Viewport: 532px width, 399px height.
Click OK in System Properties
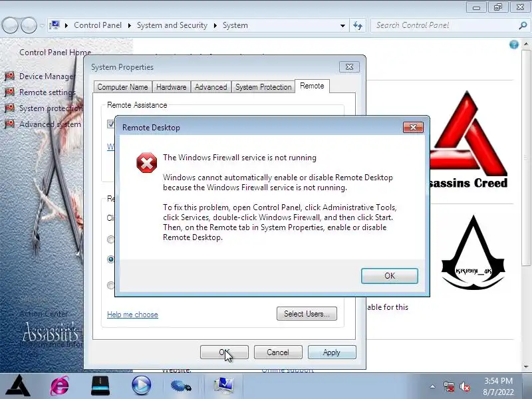coord(224,352)
